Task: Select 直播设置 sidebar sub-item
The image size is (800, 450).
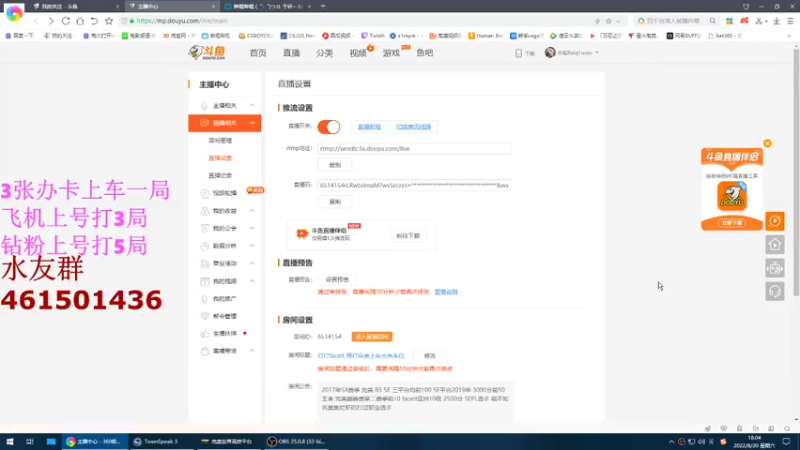Action: (x=220, y=158)
